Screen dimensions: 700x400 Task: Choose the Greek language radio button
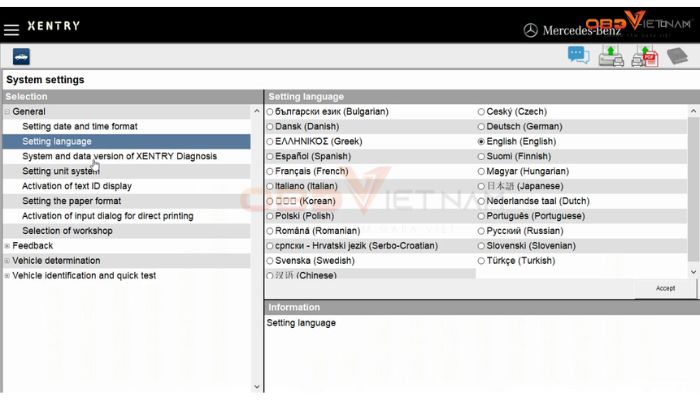(270, 142)
